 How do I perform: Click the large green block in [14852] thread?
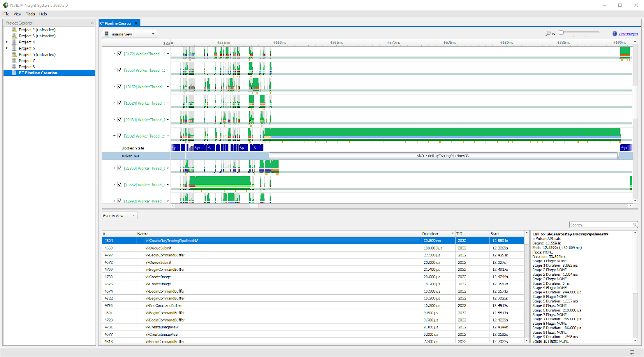pos(220,181)
